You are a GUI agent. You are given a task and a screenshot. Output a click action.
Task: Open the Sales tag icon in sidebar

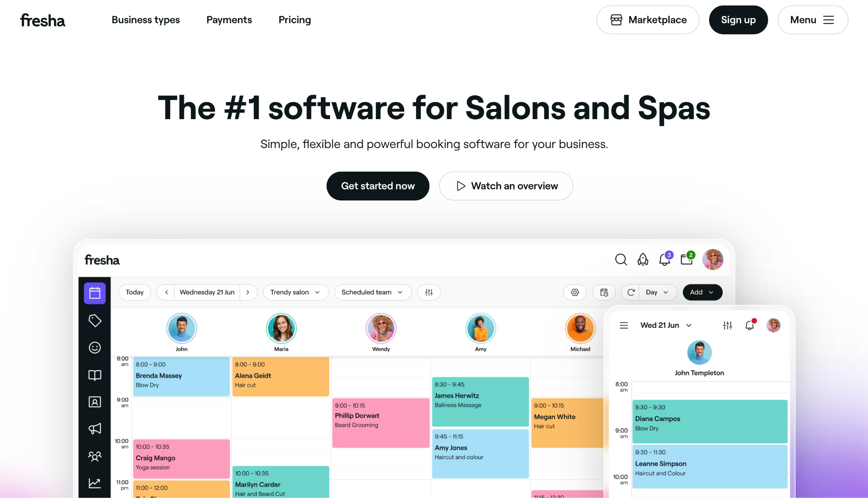[x=95, y=321]
